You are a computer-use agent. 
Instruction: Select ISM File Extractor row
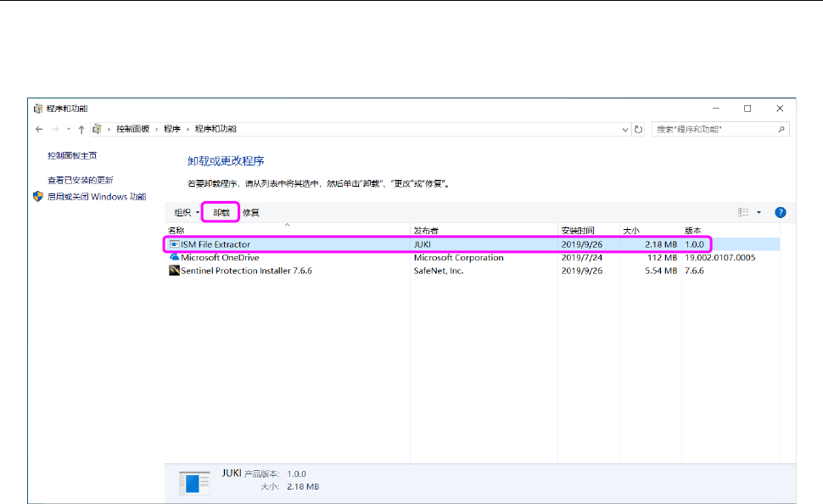pyautogui.click(x=473, y=244)
